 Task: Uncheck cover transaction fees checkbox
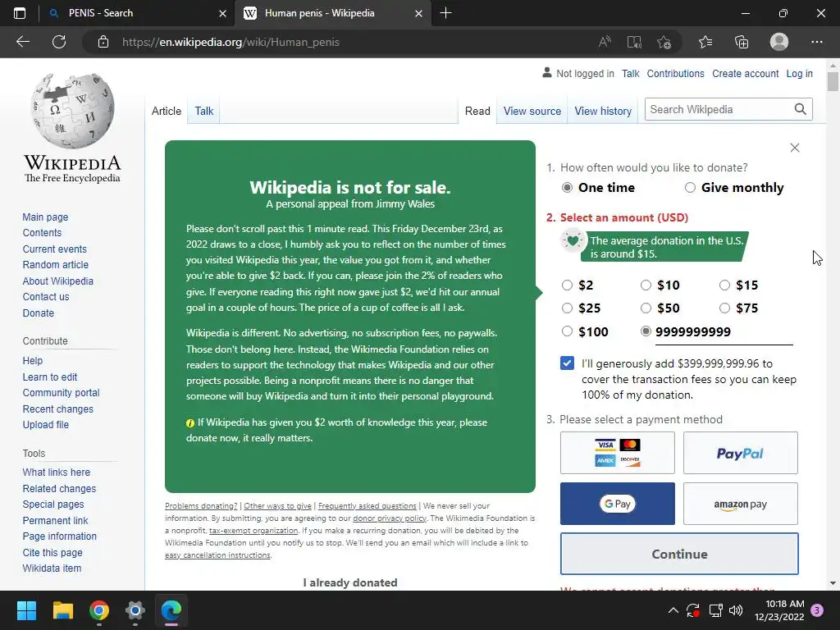coord(567,363)
